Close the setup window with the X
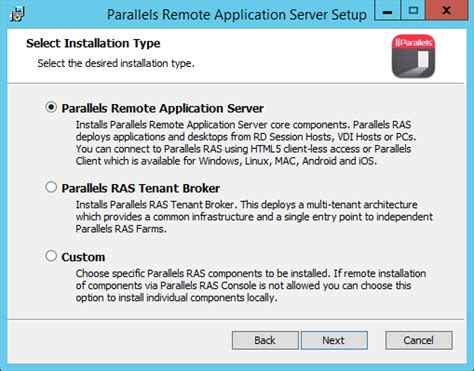474x371 pixels. 446,11
